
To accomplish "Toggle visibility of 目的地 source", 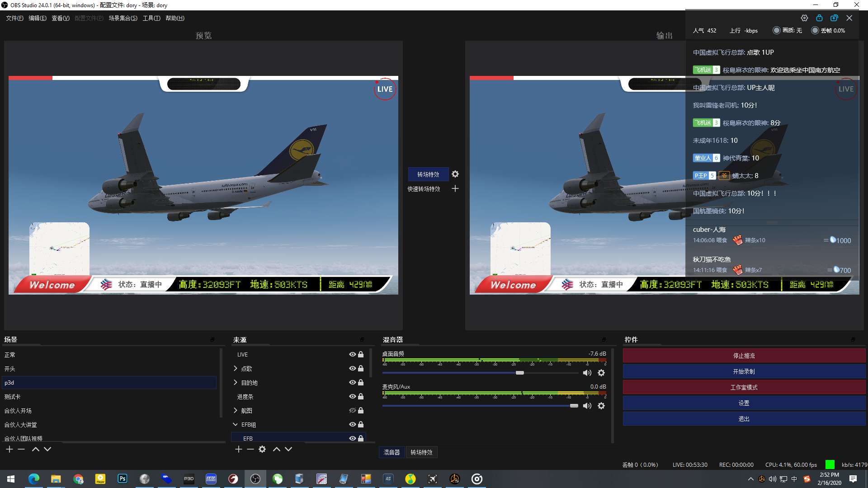I will [x=353, y=383].
